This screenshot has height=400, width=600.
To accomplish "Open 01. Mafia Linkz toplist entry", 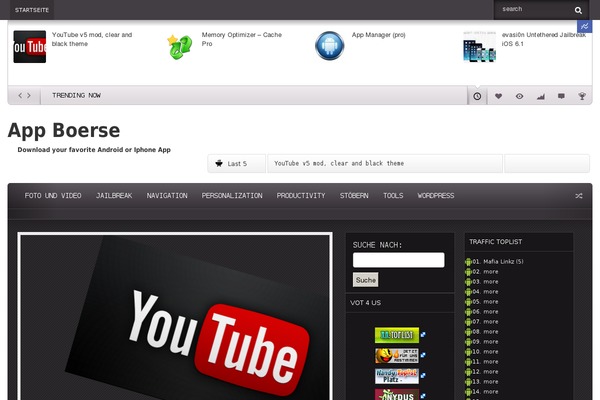I will coord(497,262).
